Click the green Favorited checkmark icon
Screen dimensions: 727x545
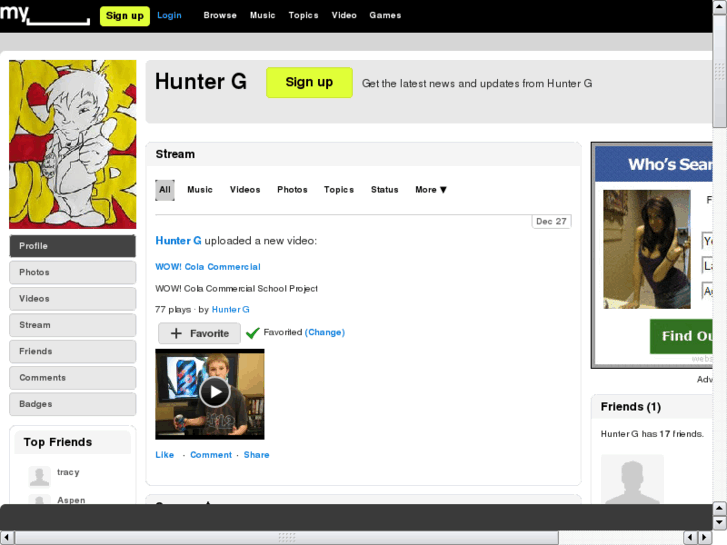(x=253, y=333)
